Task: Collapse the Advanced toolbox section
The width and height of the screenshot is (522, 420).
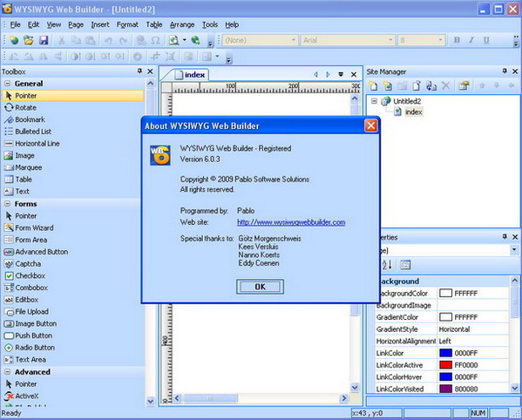Action: coord(8,372)
